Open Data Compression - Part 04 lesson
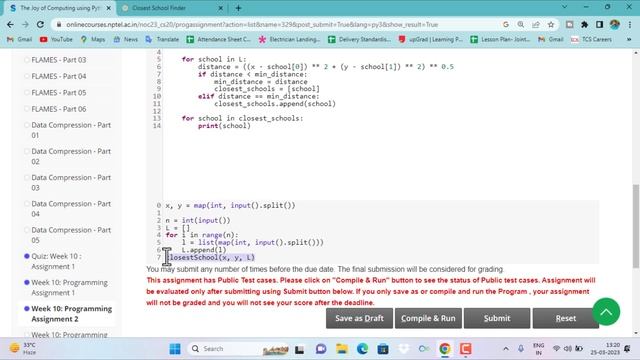Image resolution: width=640 pixels, height=360 pixels. (71, 209)
